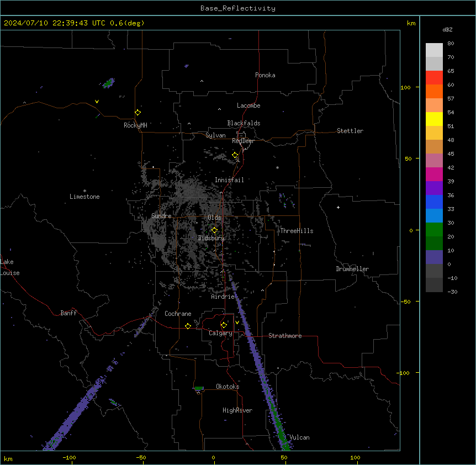Click the Vulcan label
Image resolution: width=476 pixels, height=465 pixels.
coord(300,437)
